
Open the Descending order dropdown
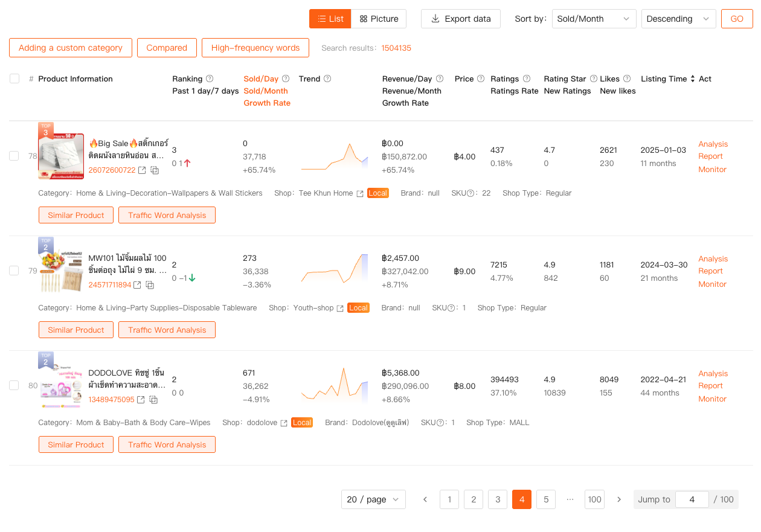678,19
